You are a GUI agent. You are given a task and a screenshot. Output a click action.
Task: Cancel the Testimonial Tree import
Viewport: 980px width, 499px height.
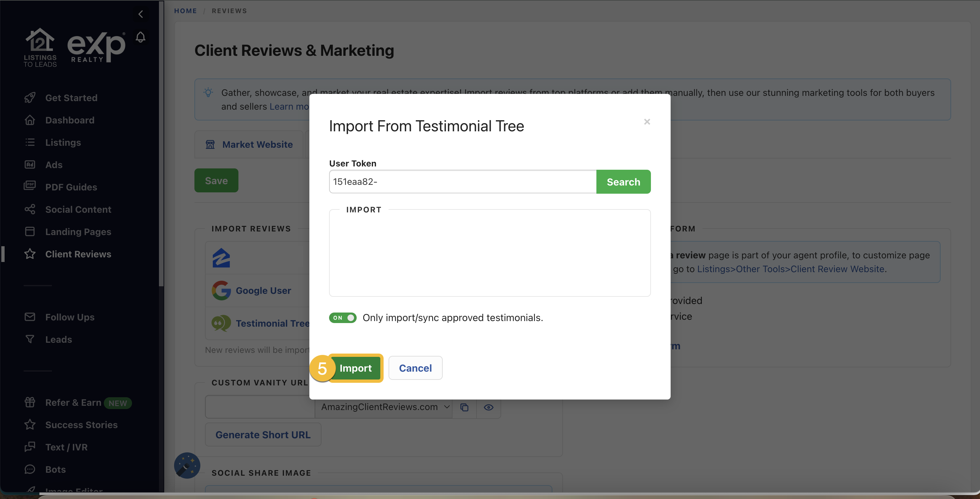tap(415, 368)
